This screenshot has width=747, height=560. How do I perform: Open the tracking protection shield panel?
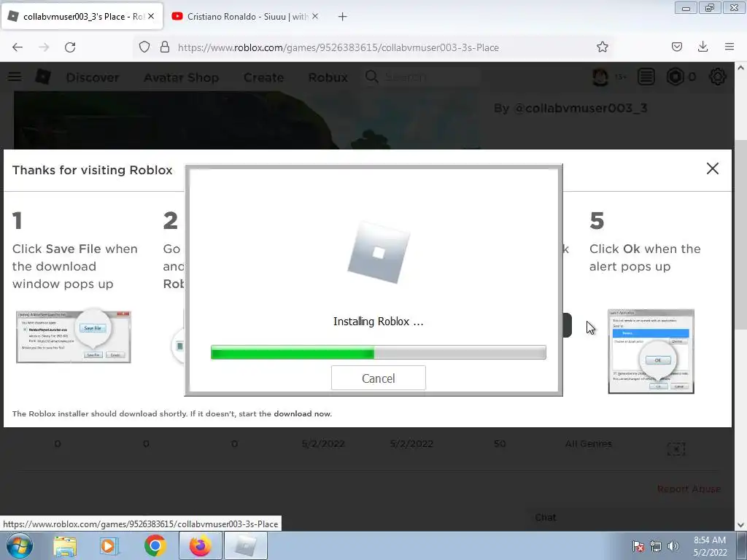[x=144, y=47]
